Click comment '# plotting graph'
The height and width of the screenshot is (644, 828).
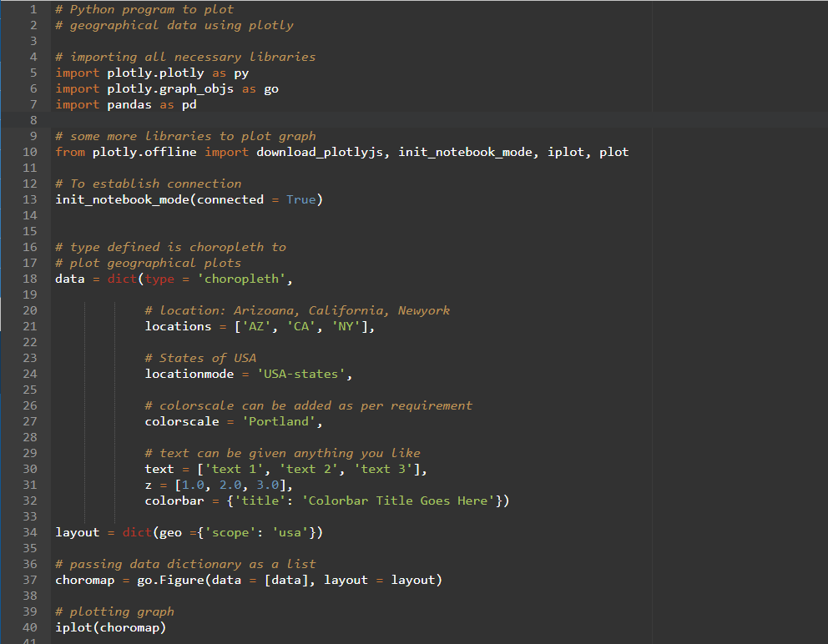(x=114, y=611)
